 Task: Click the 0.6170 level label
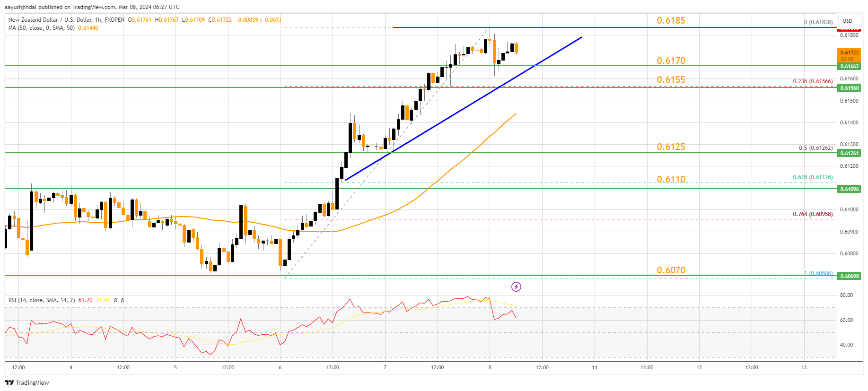coord(671,61)
